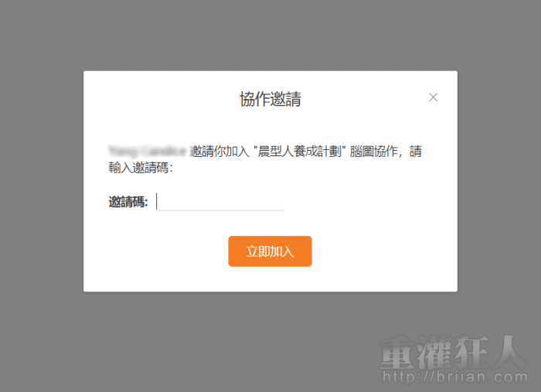Click the "晨型人養成計劃" mind map name
The width and height of the screenshot is (541, 392).
click(300, 152)
